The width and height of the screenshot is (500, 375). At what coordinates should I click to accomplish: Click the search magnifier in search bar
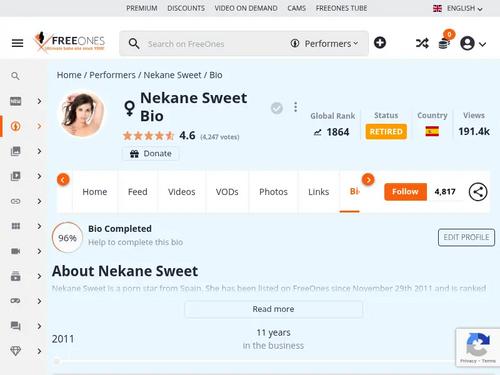[134, 44]
